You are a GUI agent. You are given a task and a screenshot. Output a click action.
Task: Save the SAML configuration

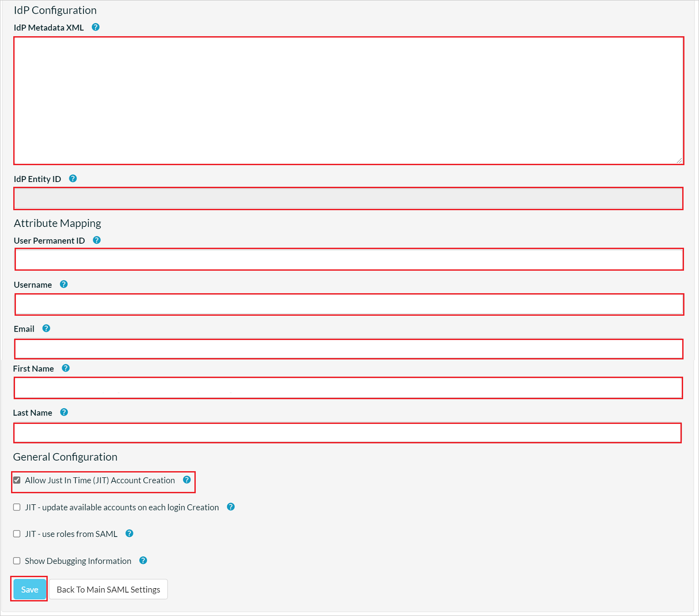[30, 590]
